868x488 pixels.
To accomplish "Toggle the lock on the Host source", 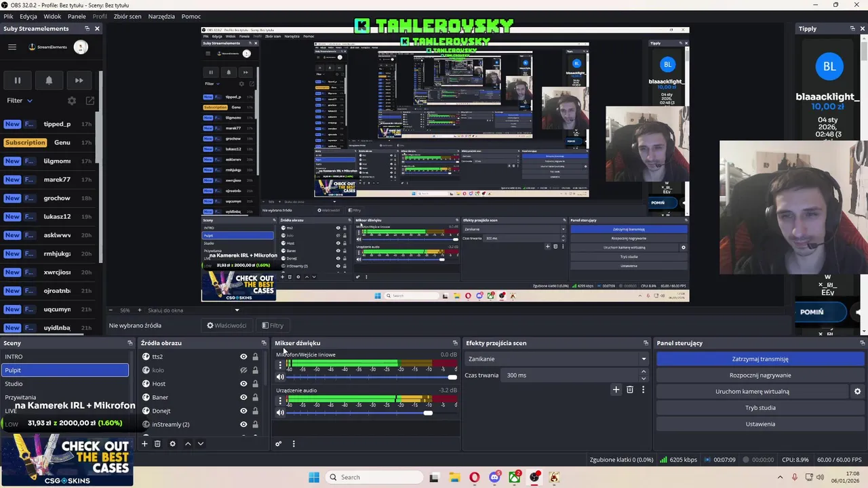I will (255, 384).
